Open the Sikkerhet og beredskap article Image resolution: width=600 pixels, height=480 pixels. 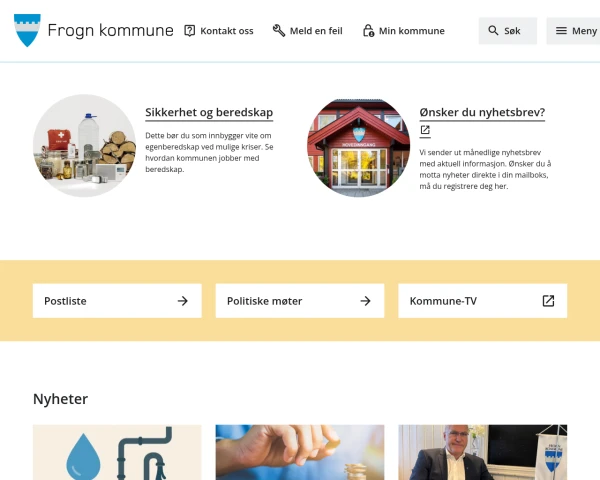tap(209, 113)
